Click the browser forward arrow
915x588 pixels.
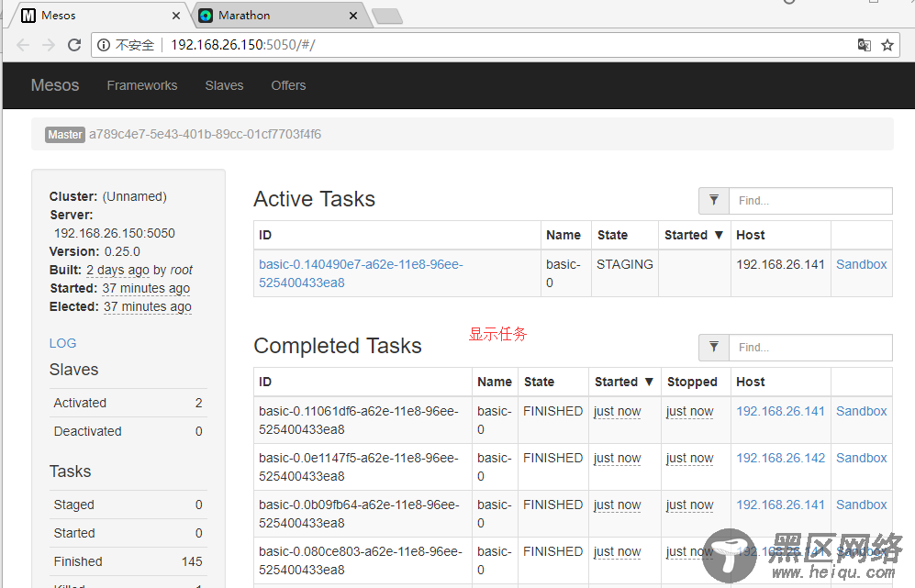(49, 45)
